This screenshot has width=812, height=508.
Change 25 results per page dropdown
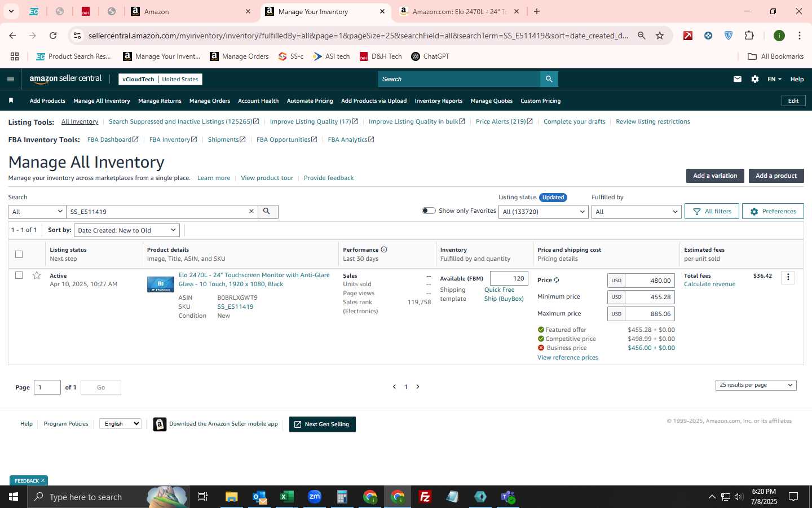coord(756,385)
